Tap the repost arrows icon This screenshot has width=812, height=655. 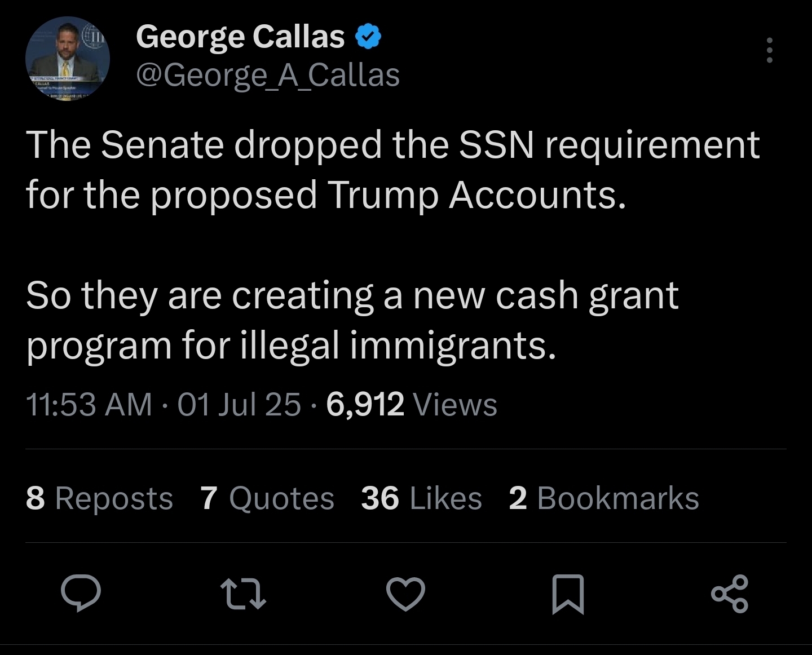(243, 594)
